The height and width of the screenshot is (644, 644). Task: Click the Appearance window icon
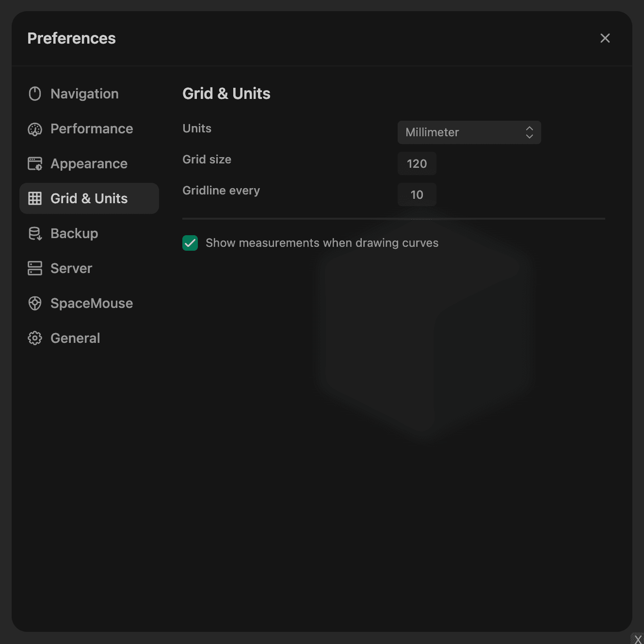(x=35, y=164)
